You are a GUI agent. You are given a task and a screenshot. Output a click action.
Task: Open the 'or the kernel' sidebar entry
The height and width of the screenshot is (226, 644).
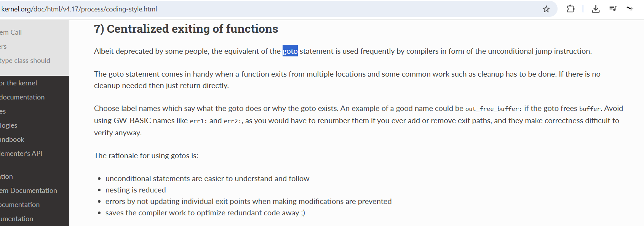coord(19,83)
